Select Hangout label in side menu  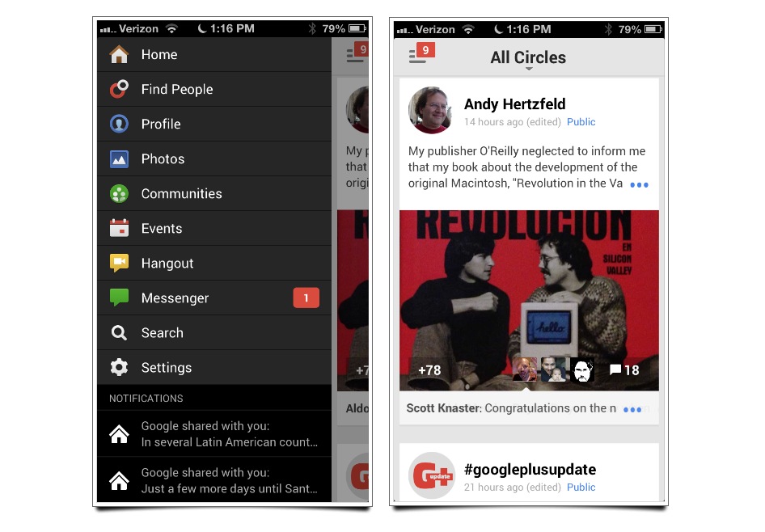[167, 264]
